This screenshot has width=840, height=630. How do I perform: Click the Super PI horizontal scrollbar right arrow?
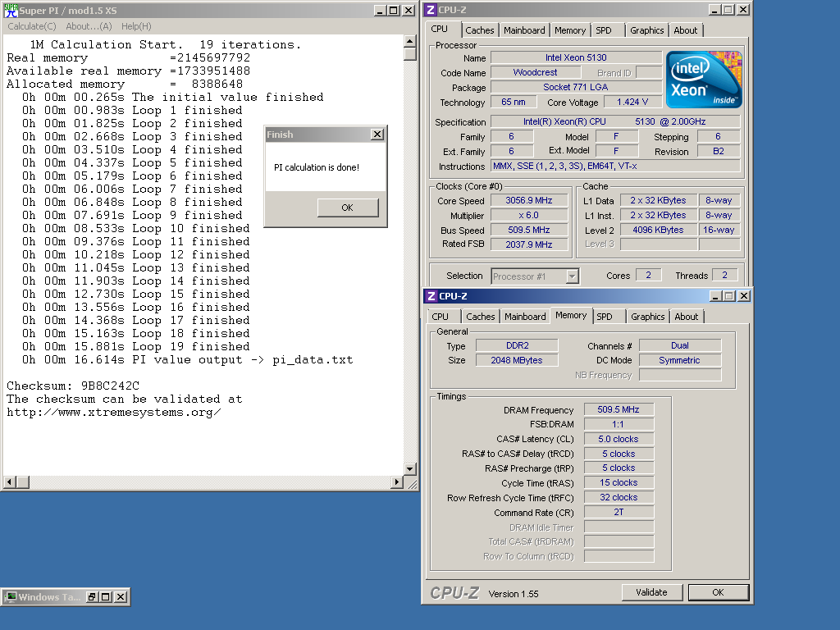point(397,482)
